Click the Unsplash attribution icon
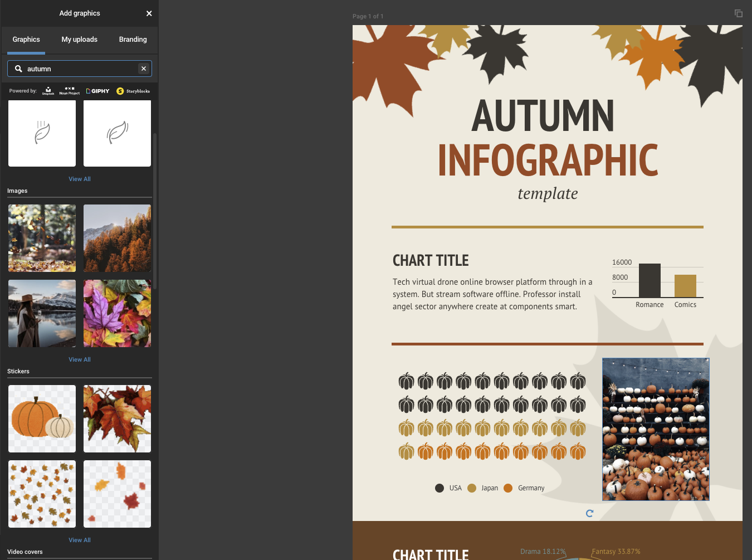752x560 pixels. [48, 91]
